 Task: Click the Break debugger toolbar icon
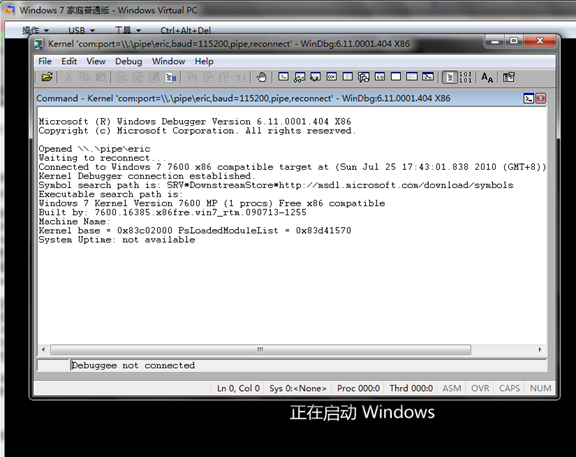point(170,77)
